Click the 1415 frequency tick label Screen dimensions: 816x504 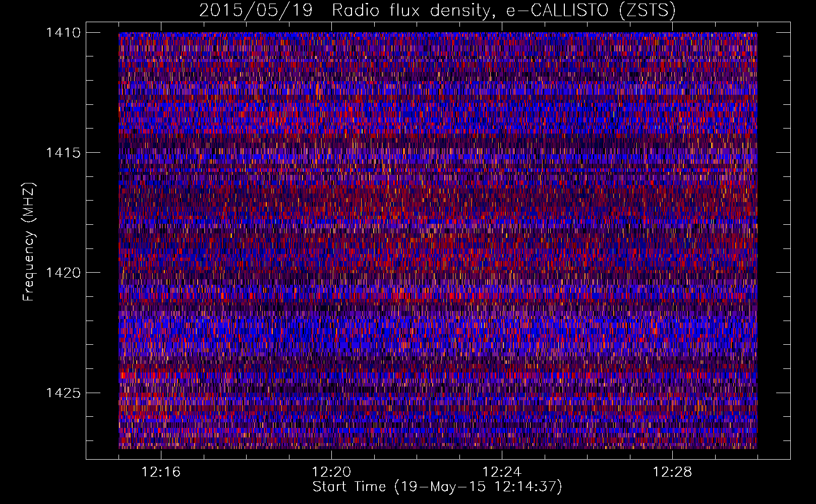pyautogui.click(x=63, y=153)
